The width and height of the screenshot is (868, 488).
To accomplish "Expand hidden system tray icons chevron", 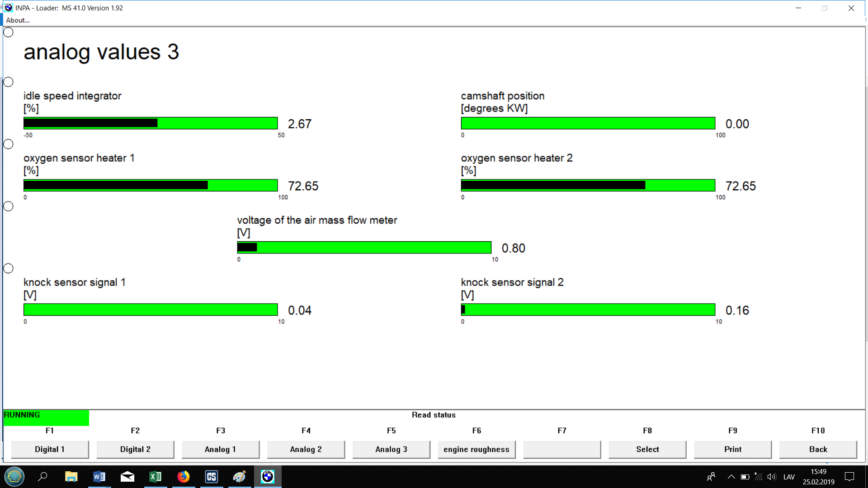I will coord(731,477).
